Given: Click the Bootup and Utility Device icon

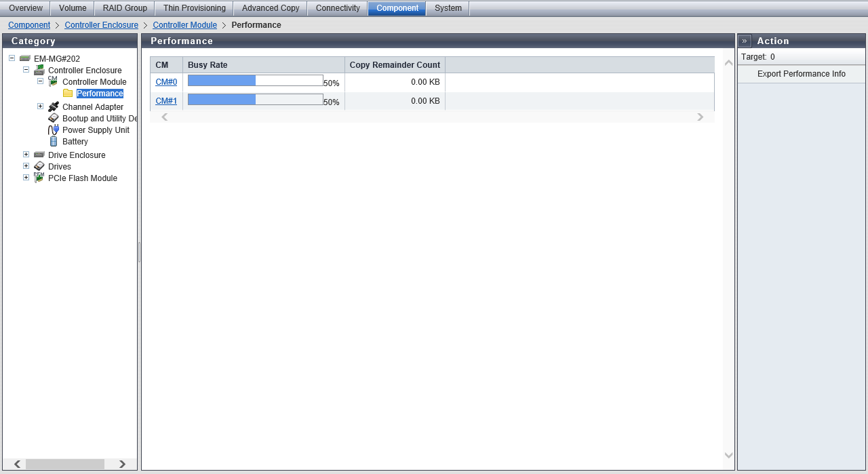Looking at the screenshot, I should point(54,119).
